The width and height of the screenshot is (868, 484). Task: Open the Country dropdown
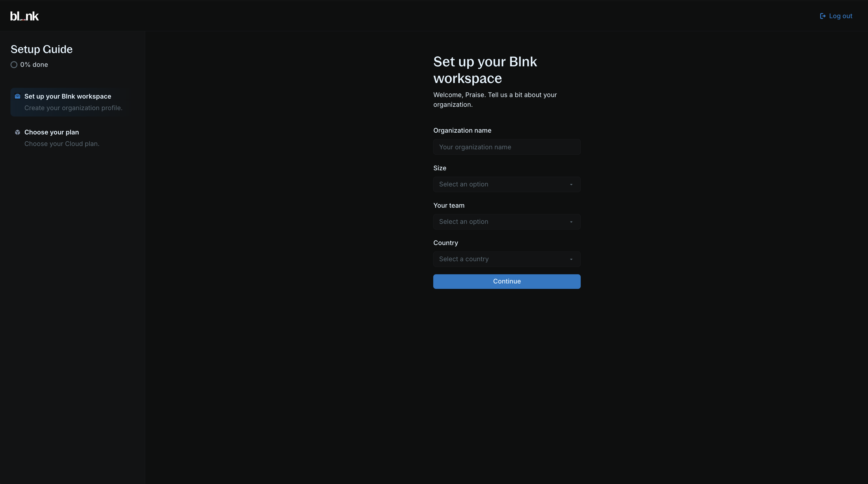(x=507, y=259)
